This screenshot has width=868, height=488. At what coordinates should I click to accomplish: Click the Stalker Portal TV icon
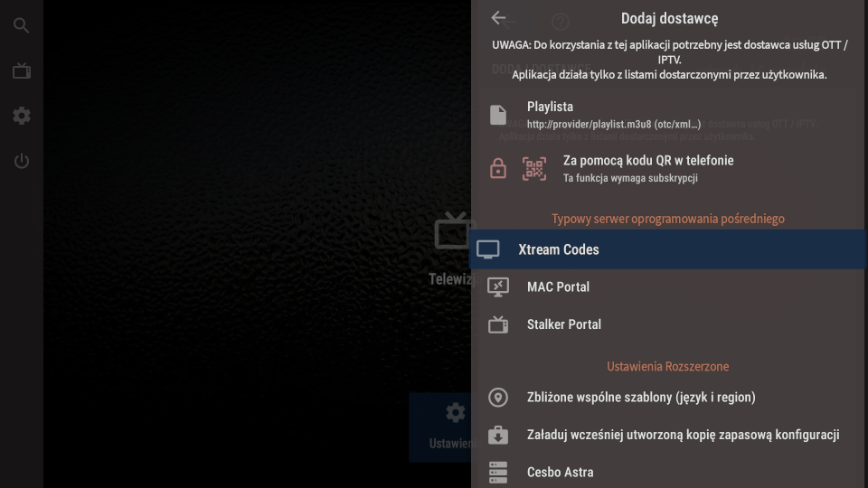click(498, 324)
